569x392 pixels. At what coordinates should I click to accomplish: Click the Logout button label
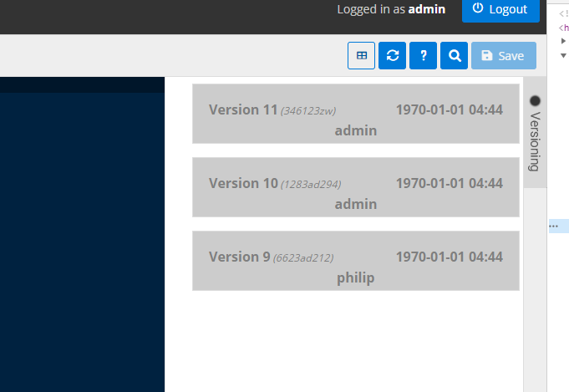[x=508, y=8]
